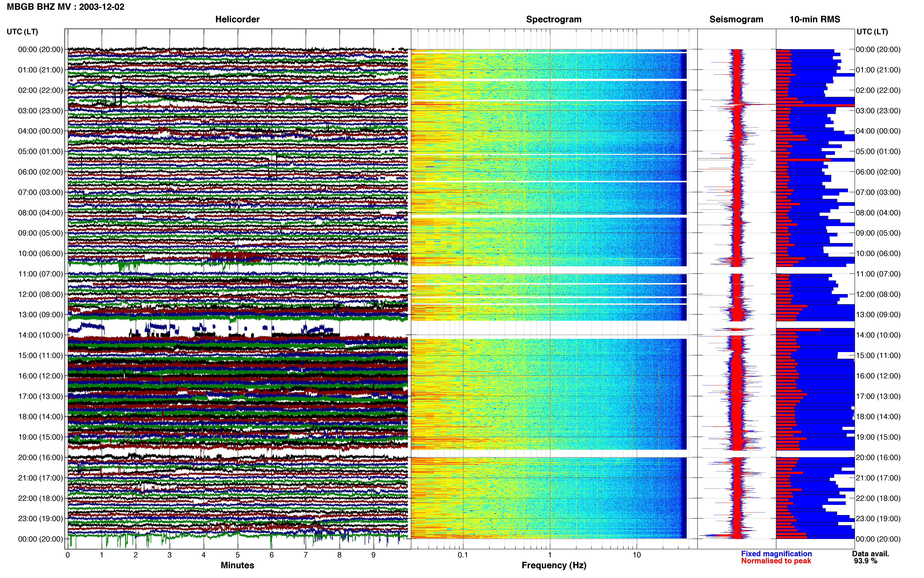
Task: Click left time label '17:00 (13:00)'
Action: coord(41,396)
